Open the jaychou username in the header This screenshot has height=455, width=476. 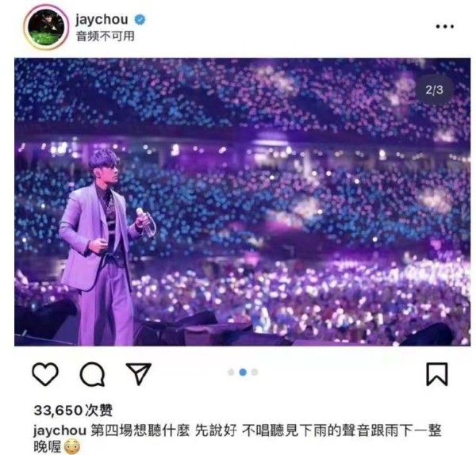tap(102, 20)
